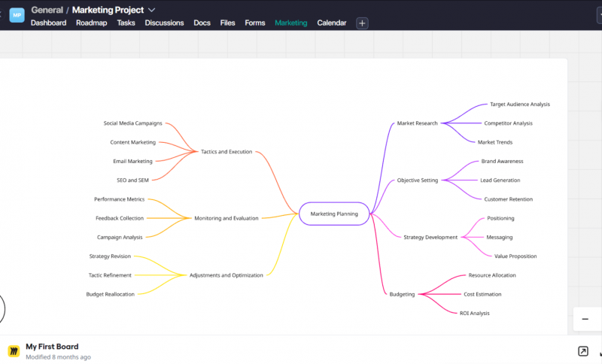Click the Market Trends node
Screen dimensions: 602x364
coord(495,142)
